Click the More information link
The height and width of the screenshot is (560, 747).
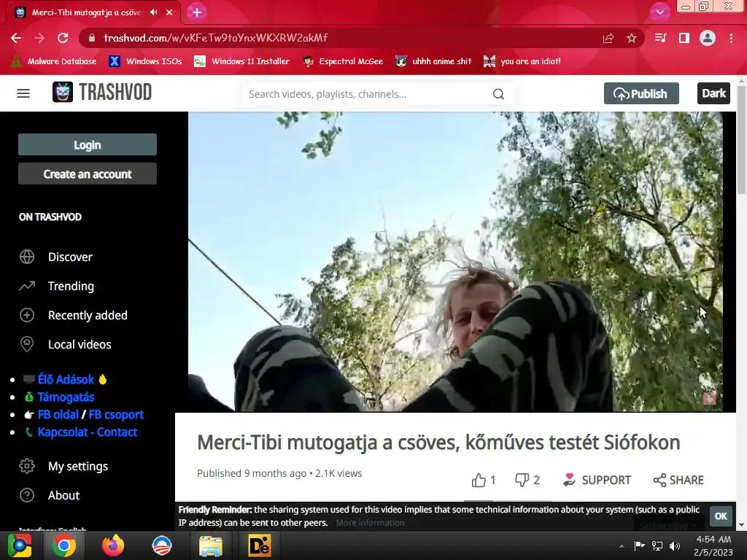[370, 523]
